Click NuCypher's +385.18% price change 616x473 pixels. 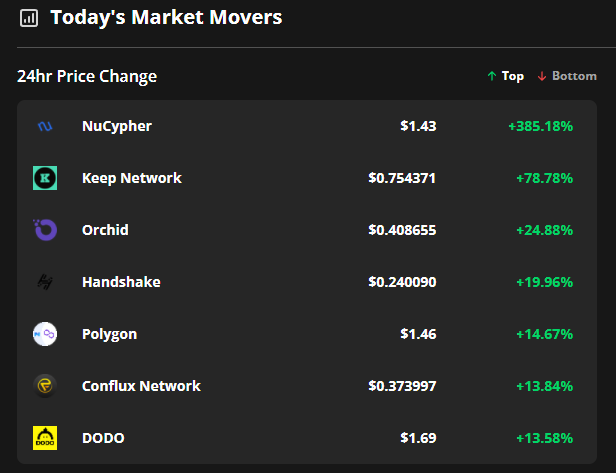[x=540, y=126]
